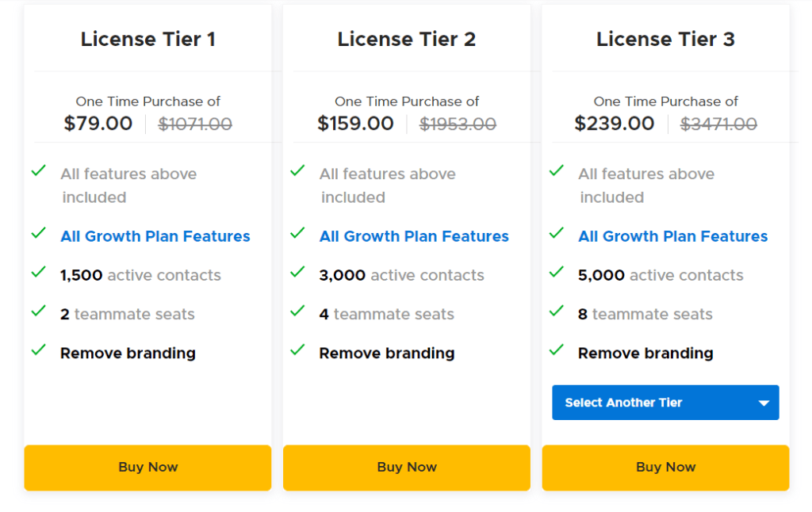Click the checkmark beside 2 teammate seats
This screenshot has height=512, width=812.
[x=38, y=311]
